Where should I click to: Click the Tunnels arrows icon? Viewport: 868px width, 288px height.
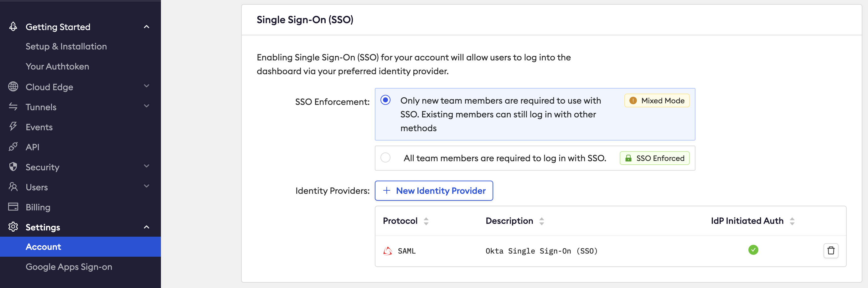click(13, 107)
